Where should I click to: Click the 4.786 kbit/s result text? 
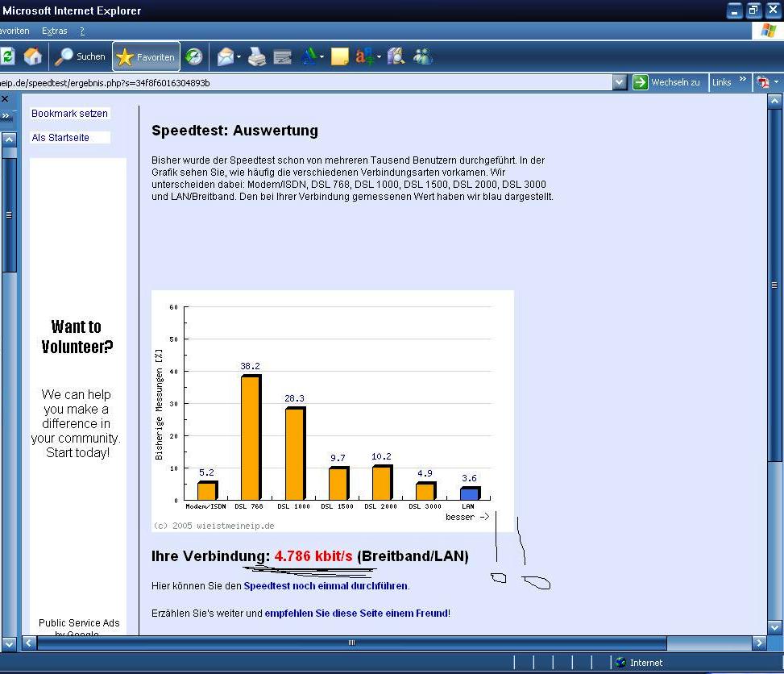coord(313,556)
